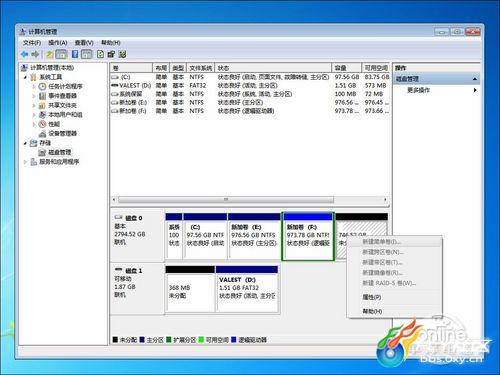The height and width of the screenshot is (375, 500).
Task: Sort by the 类型 column header
Action: point(178,68)
